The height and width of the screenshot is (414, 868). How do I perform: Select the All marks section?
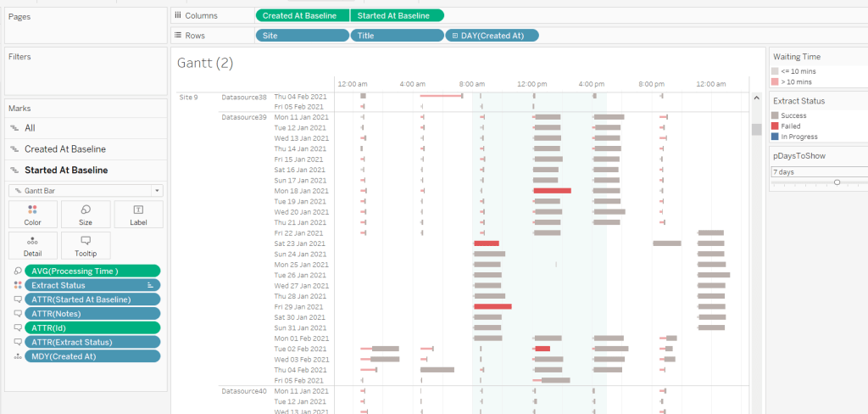tap(31, 127)
